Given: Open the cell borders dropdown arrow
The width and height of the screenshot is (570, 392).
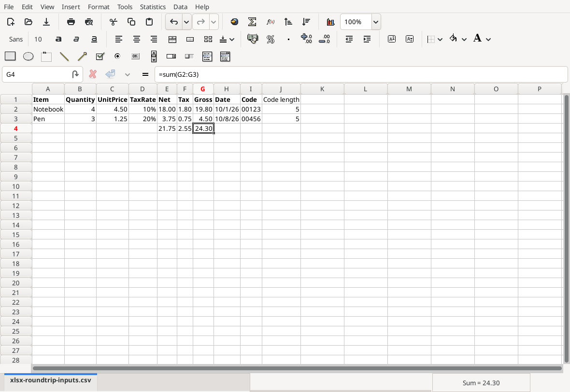Looking at the screenshot, I should pyautogui.click(x=440, y=39).
